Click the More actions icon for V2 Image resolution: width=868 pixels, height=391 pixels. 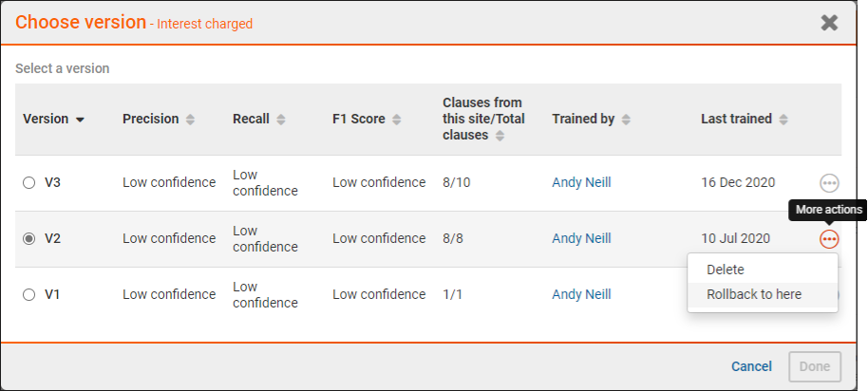(829, 239)
